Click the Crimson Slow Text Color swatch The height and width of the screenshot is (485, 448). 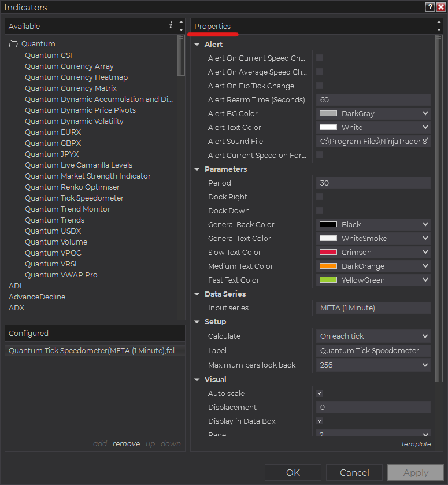(x=328, y=252)
